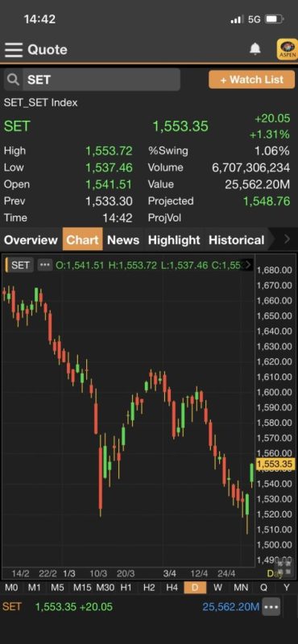The image size is (298, 644).
Task: Open the Historical tab
Action: pos(236,240)
